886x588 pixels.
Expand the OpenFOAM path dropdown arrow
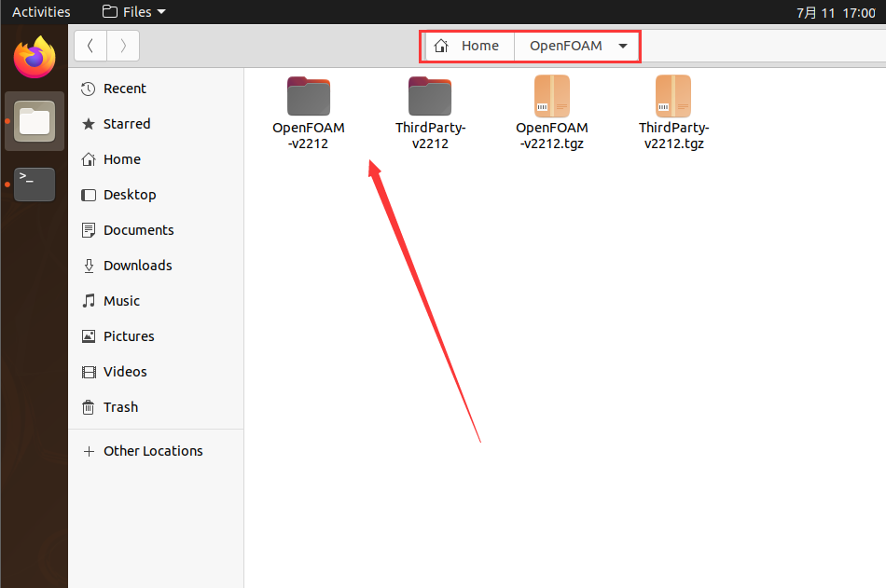pyautogui.click(x=622, y=46)
